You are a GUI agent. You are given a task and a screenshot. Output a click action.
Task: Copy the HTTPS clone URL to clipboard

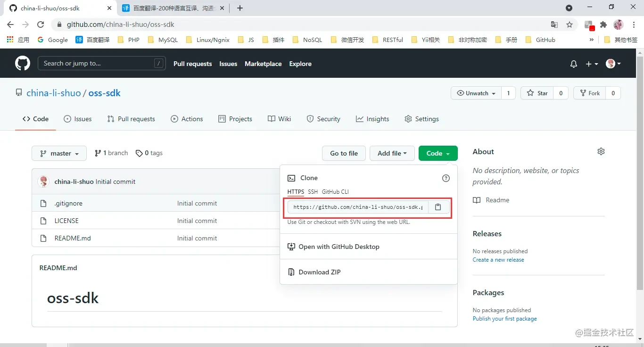438,207
